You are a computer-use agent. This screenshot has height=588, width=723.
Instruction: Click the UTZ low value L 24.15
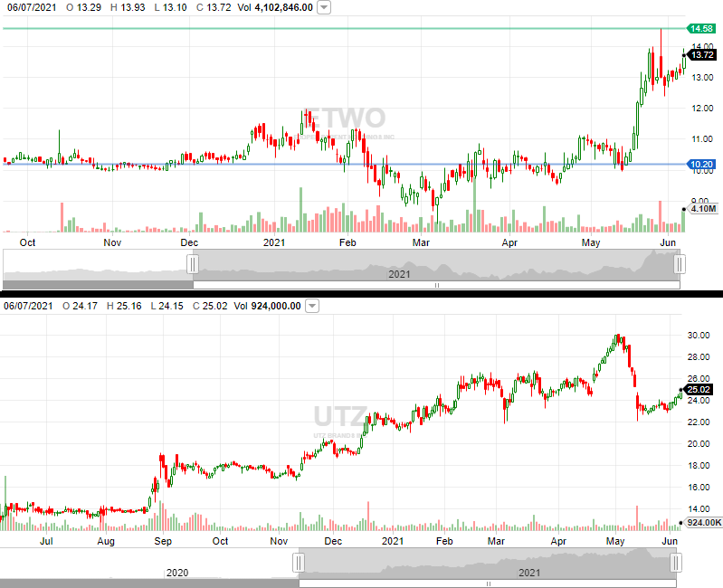pos(166,306)
